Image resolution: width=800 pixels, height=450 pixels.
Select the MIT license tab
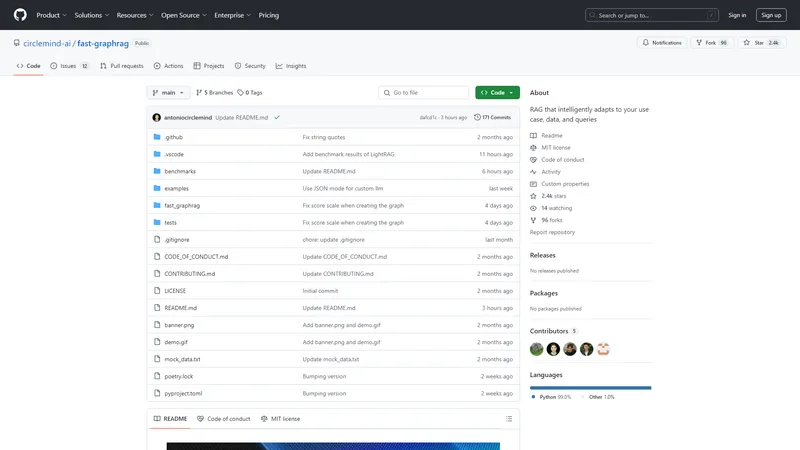281,419
